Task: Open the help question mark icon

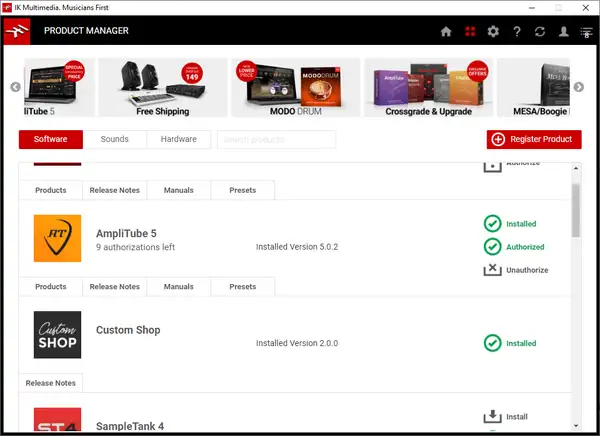Action: click(517, 31)
